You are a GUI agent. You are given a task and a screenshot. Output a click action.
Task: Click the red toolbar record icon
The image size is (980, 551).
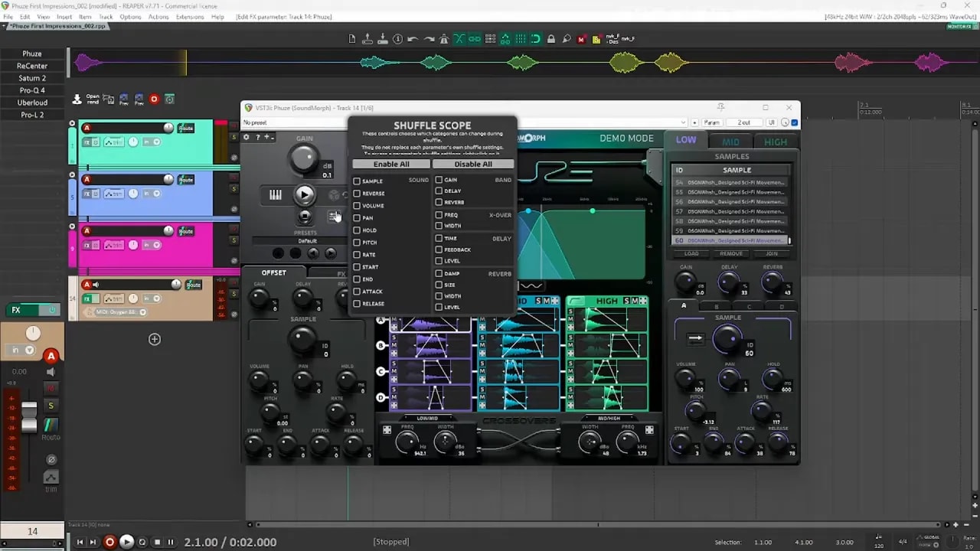[154, 99]
